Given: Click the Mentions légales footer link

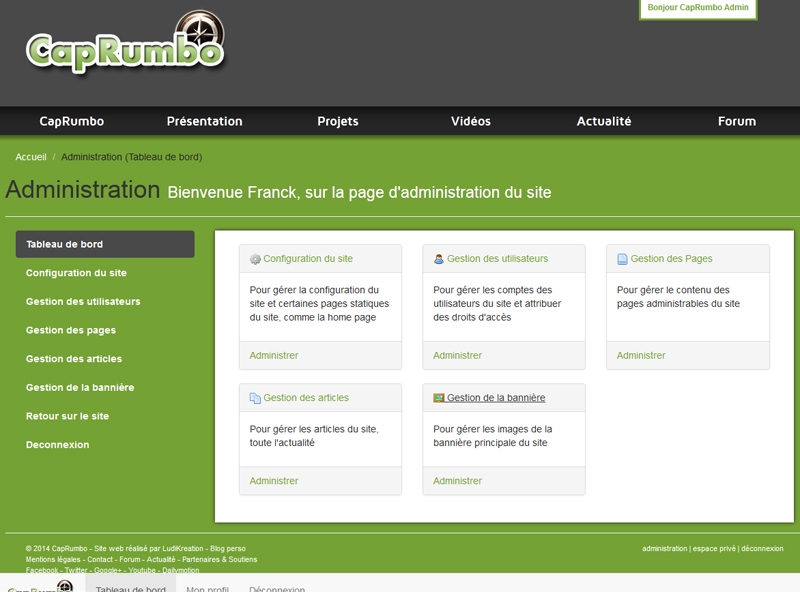Looking at the screenshot, I should click(x=54, y=559).
